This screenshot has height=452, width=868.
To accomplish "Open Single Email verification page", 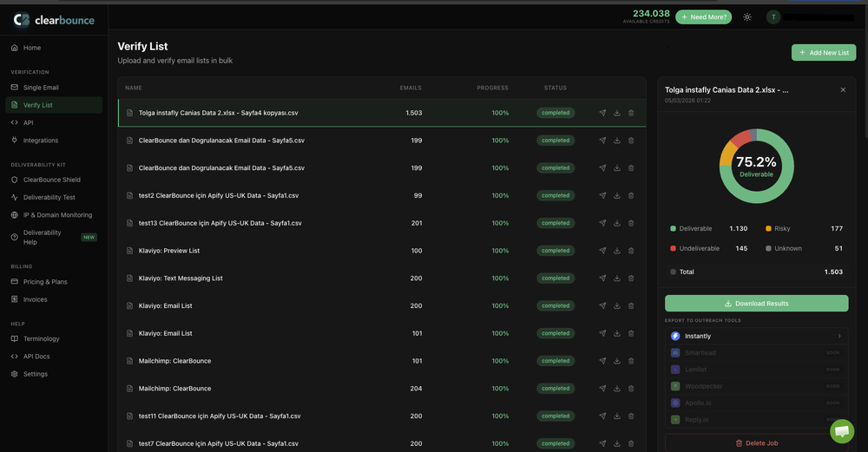I will pos(41,88).
